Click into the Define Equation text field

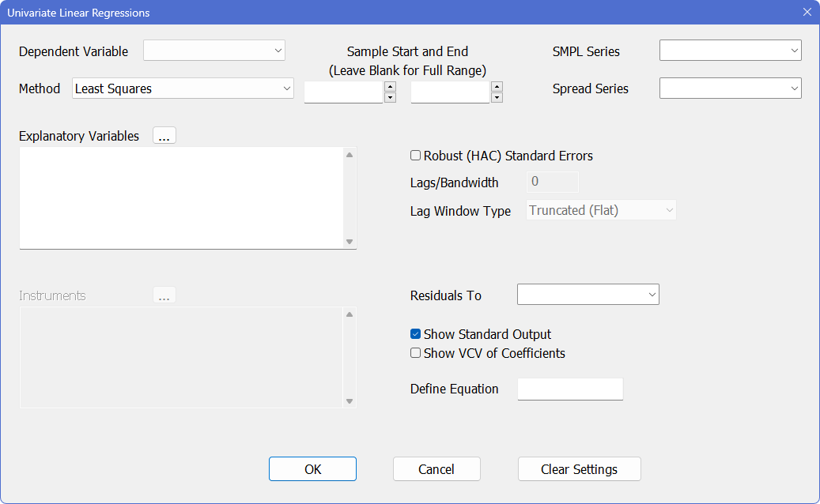click(570, 389)
